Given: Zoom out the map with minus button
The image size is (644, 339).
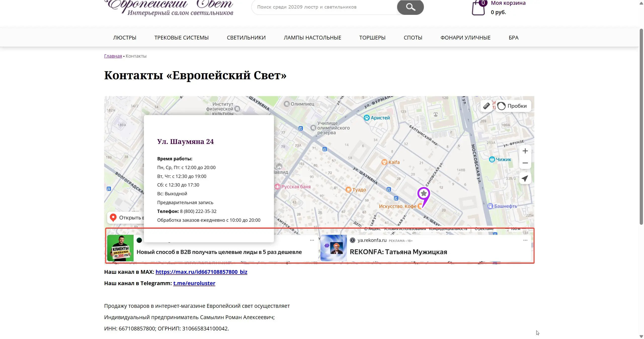Looking at the screenshot, I should coord(525,163).
